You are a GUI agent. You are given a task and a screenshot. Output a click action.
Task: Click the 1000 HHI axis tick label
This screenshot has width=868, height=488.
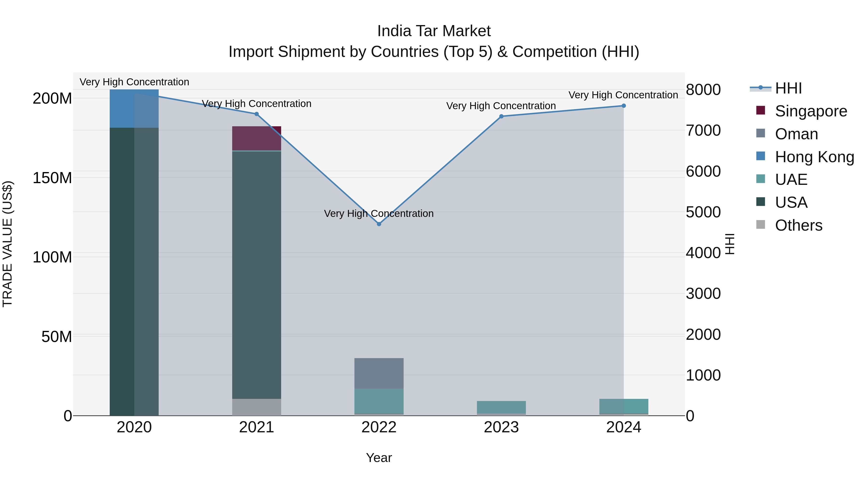click(x=703, y=375)
